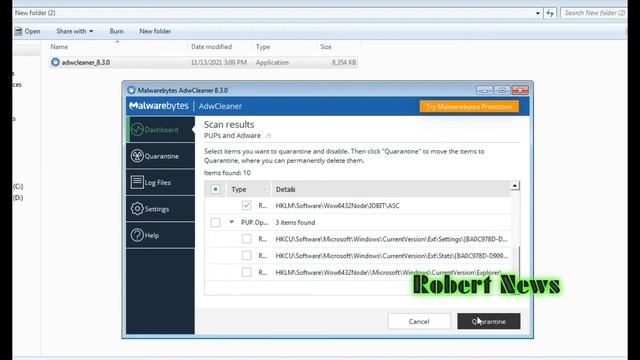
Task: Click the Quarantine button
Action: (x=489, y=321)
